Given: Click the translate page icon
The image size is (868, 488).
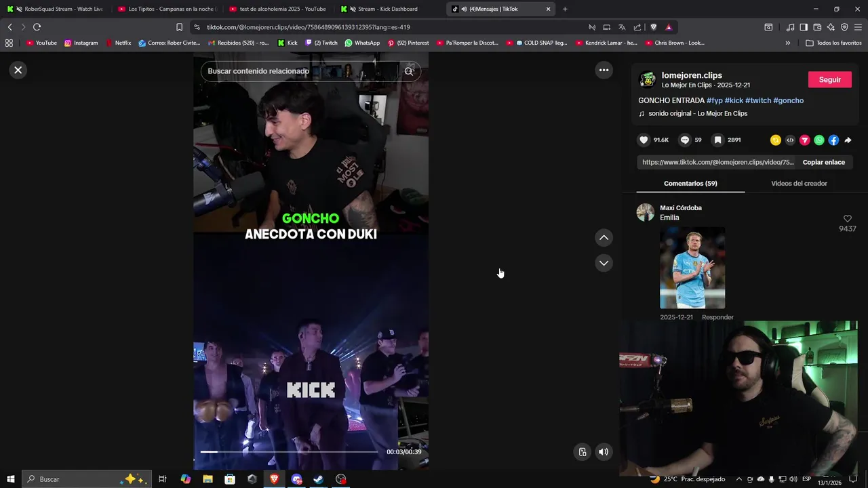Looking at the screenshot, I should click(x=622, y=27).
